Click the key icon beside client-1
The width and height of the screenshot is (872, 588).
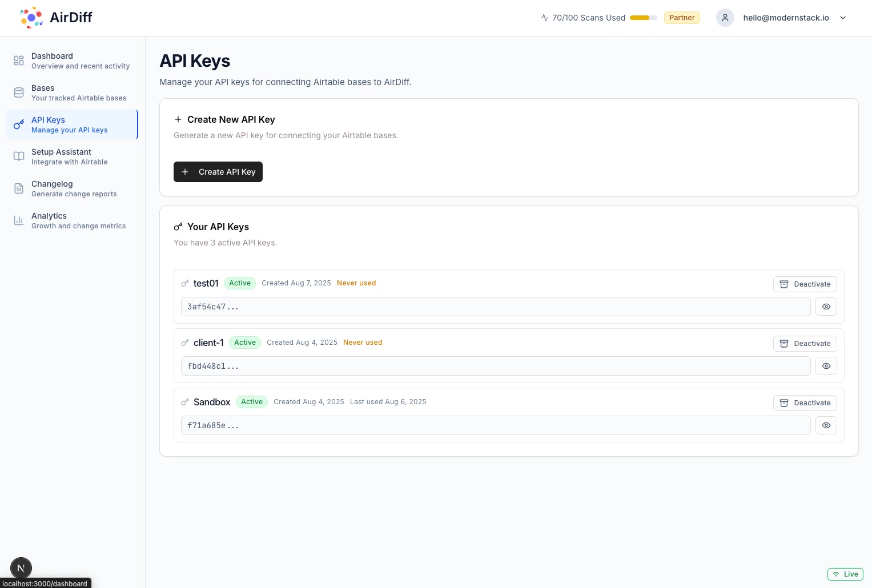coord(185,343)
